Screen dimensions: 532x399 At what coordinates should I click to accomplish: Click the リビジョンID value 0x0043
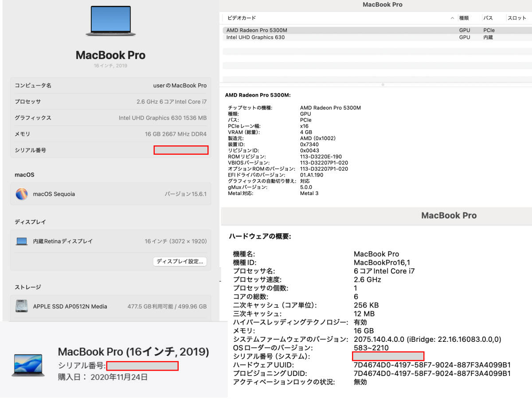click(x=309, y=150)
